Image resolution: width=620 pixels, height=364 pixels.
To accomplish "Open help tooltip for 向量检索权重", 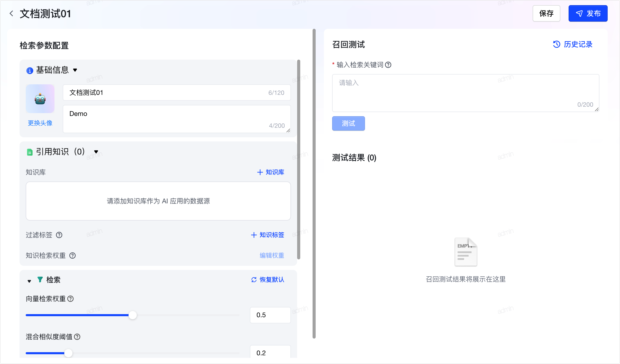I will point(70,299).
